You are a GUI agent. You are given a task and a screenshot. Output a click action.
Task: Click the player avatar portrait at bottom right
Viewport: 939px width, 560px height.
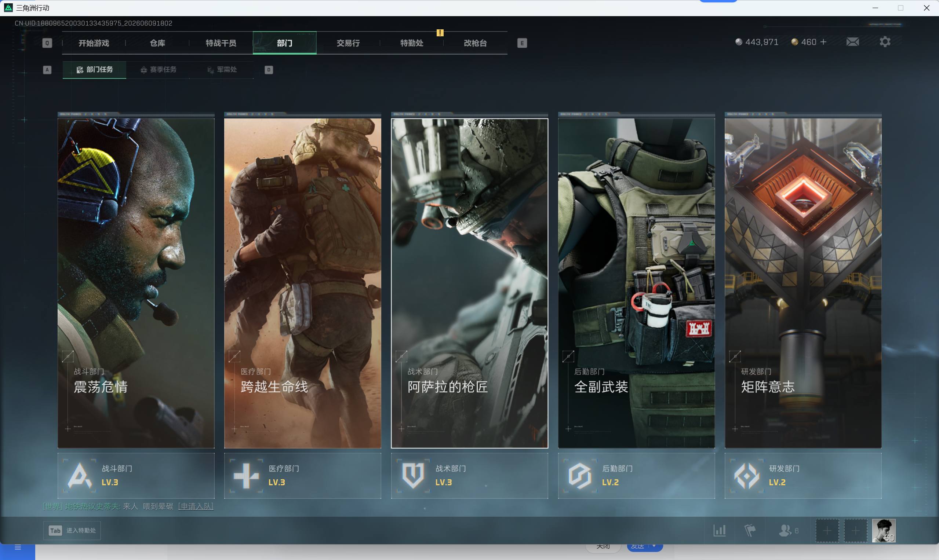pyautogui.click(x=884, y=531)
